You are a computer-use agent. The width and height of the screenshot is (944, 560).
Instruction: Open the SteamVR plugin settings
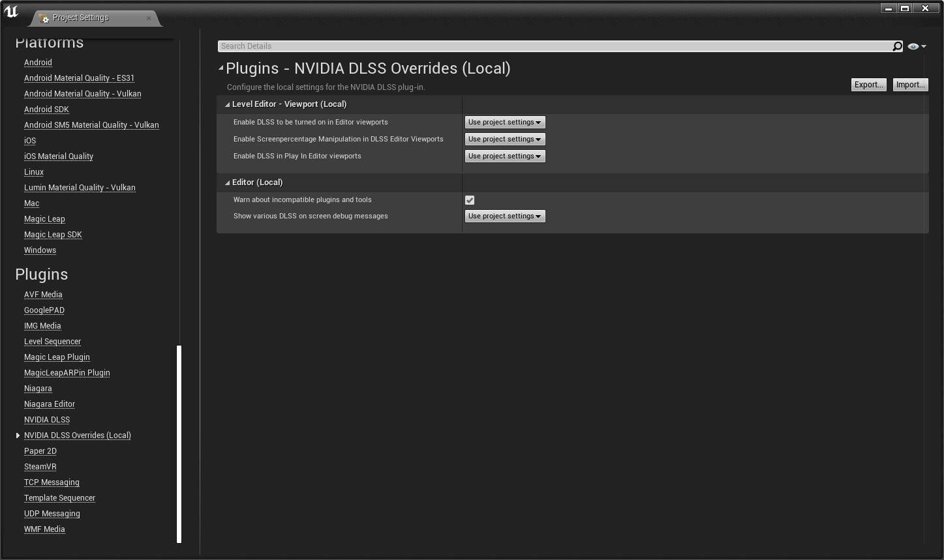pyautogui.click(x=40, y=467)
